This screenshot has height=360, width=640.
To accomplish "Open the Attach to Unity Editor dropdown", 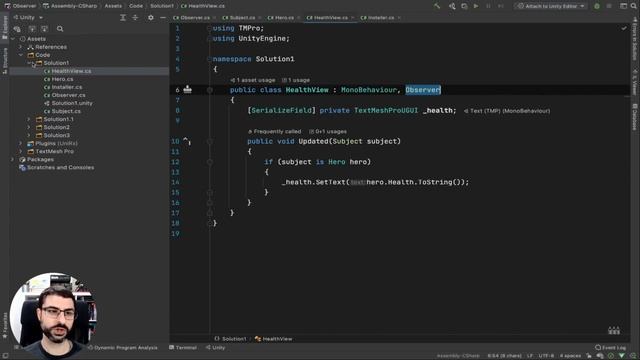I will pos(550,6).
